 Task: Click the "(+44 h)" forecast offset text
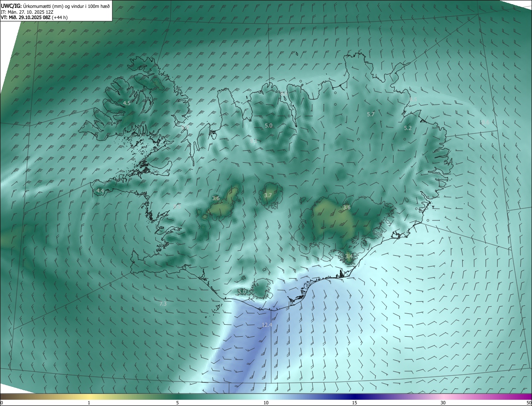pyautogui.click(x=60, y=17)
